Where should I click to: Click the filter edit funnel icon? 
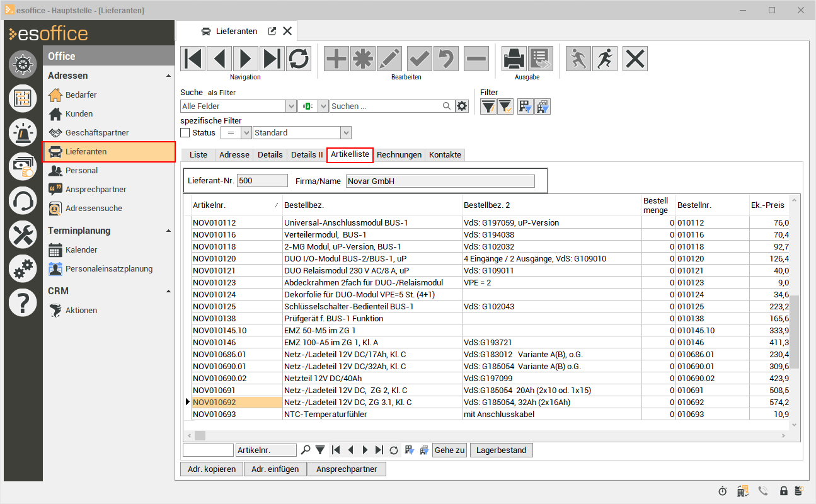tap(488, 106)
